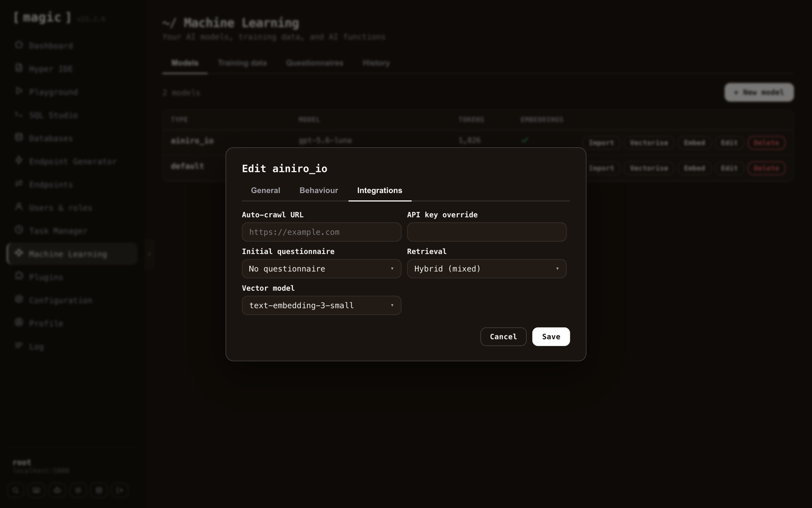Open Dashboard via its sidebar icon
812x508 pixels.
click(19, 45)
